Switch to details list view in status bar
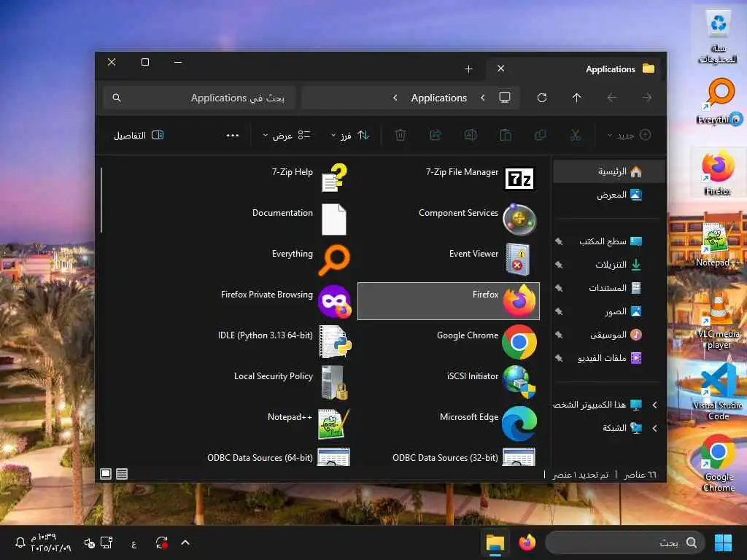Viewport: 747px width, 560px height. tap(122, 474)
